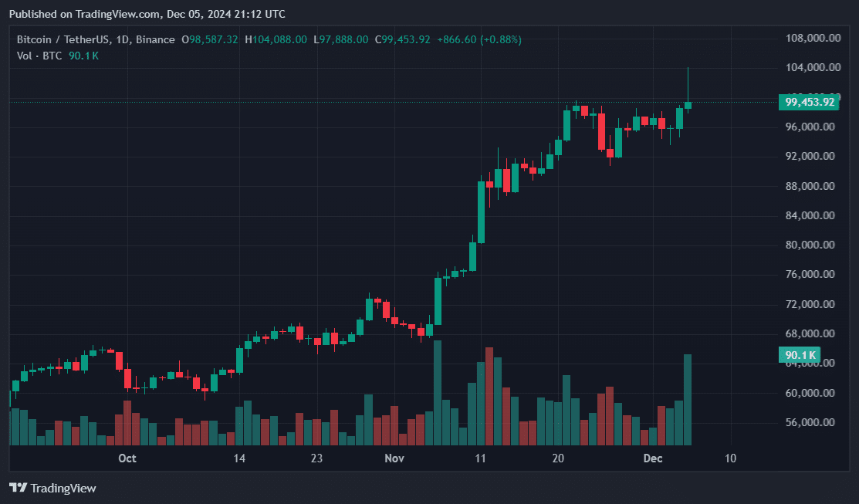This screenshot has height=504, width=859.
Task: Click the 92,000.00 price axis label
Action: 810,156
